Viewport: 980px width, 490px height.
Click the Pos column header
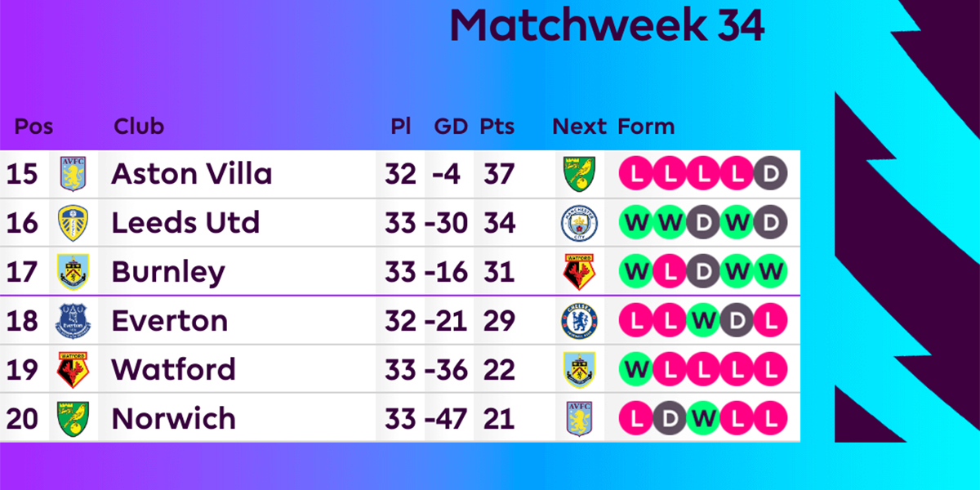[x=33, y=127]
